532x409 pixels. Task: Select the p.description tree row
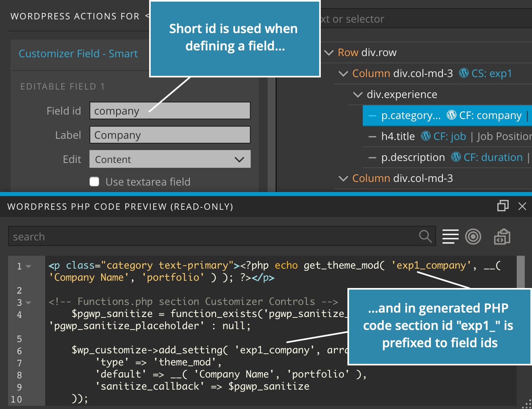pyautogui.click(x=447, y=157)
